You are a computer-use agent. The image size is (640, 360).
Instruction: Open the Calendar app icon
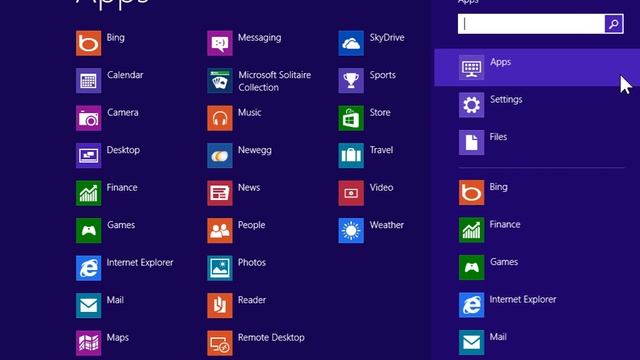pyautogui.click(x=89, y=80)
